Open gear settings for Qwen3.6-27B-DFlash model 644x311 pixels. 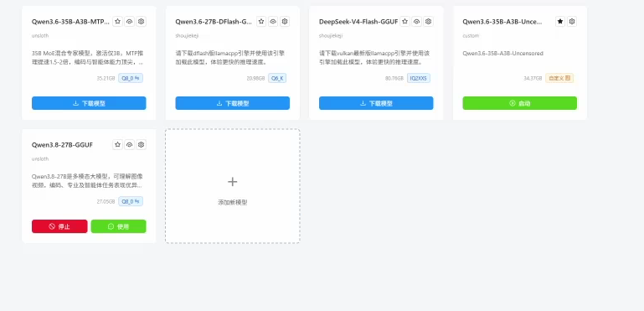point(285,22)
